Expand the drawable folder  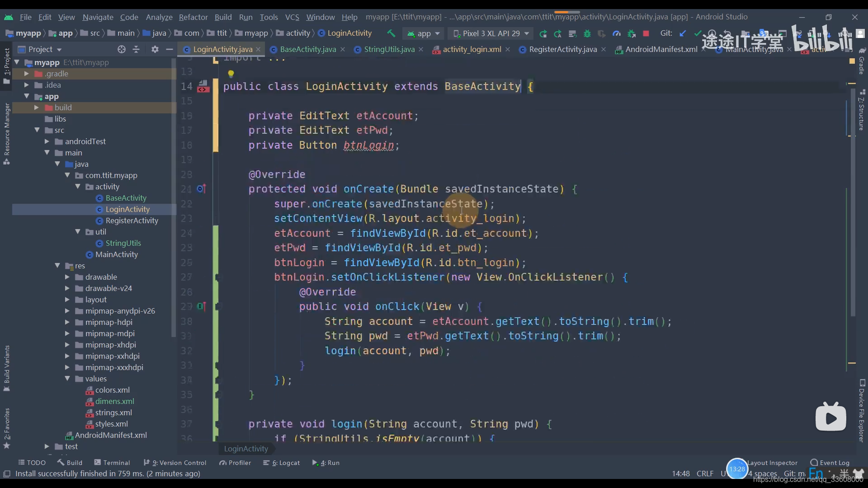[67, 277]
